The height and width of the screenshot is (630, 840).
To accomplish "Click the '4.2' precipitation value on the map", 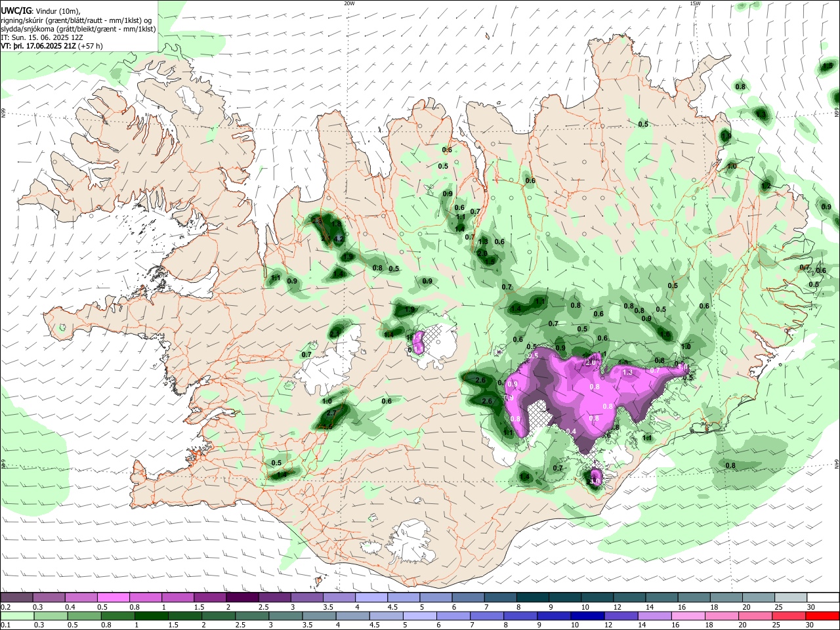I will (x=339, y=239).
